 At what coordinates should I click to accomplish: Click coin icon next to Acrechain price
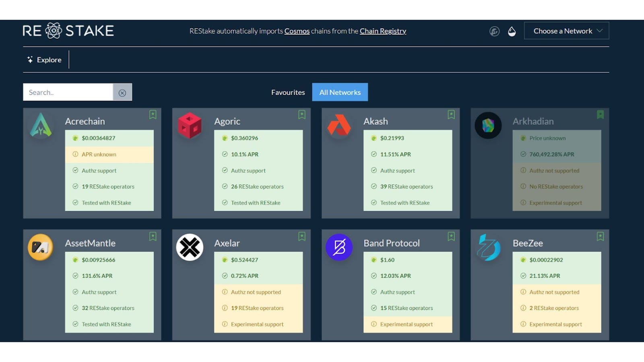pyautogui.click(x=75, y=138)
